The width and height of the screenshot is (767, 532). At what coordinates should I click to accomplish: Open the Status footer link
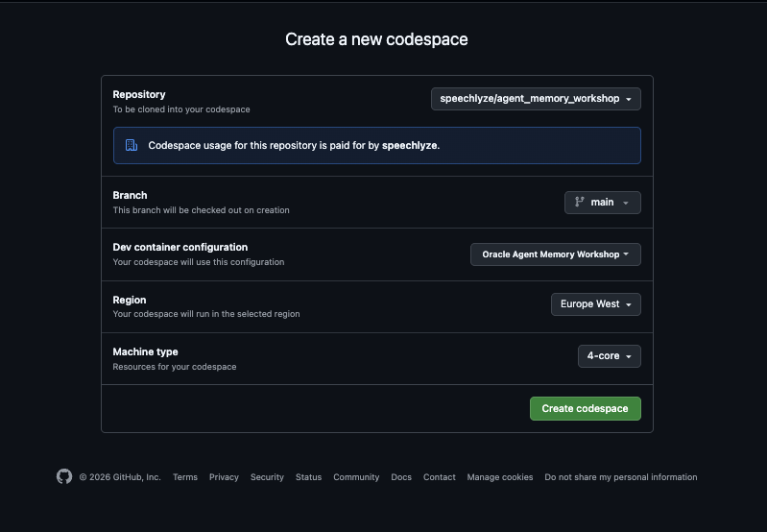coord(308,477)
